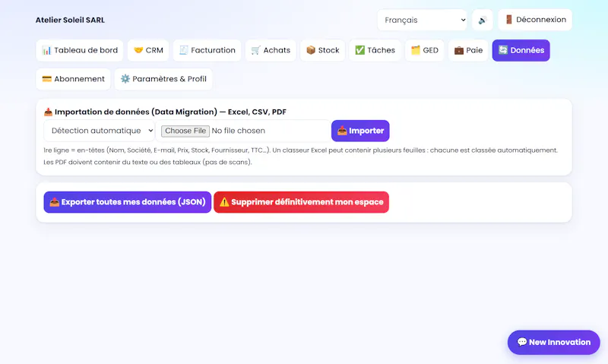608x364 pixels.
Task: Open the Abonnement tab
Action: coord(73,79)
